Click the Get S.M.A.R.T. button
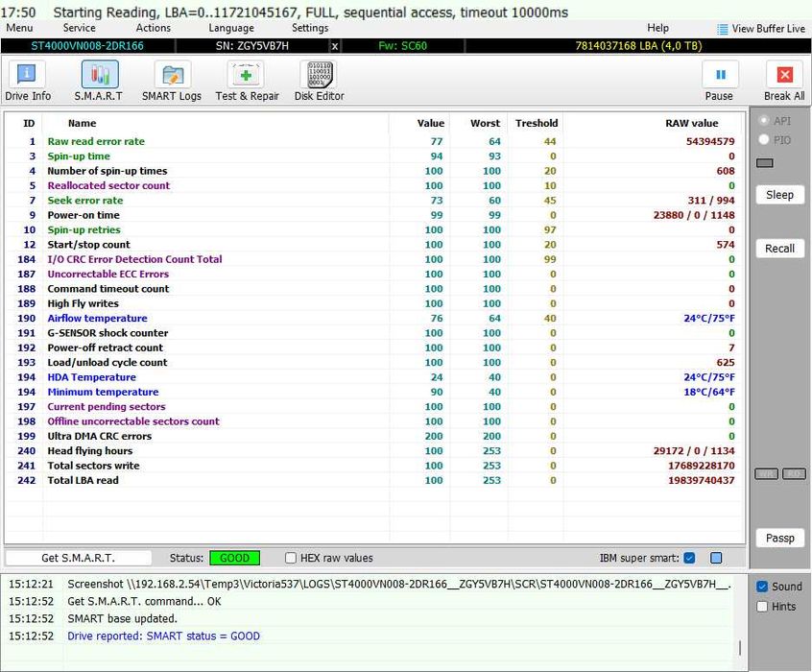812x672 pixels. [78, 558]
